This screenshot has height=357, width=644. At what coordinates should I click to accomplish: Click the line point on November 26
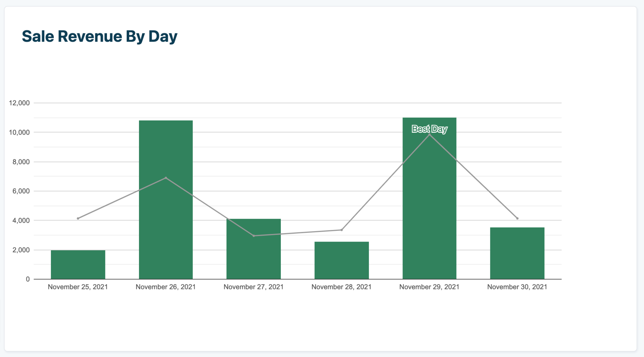(x=166, y=178)
